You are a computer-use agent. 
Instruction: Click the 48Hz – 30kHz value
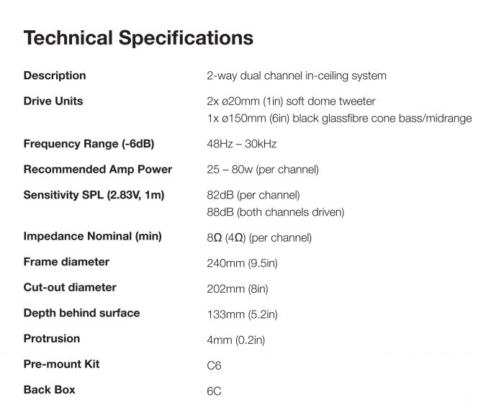click(x=241, y=144)
